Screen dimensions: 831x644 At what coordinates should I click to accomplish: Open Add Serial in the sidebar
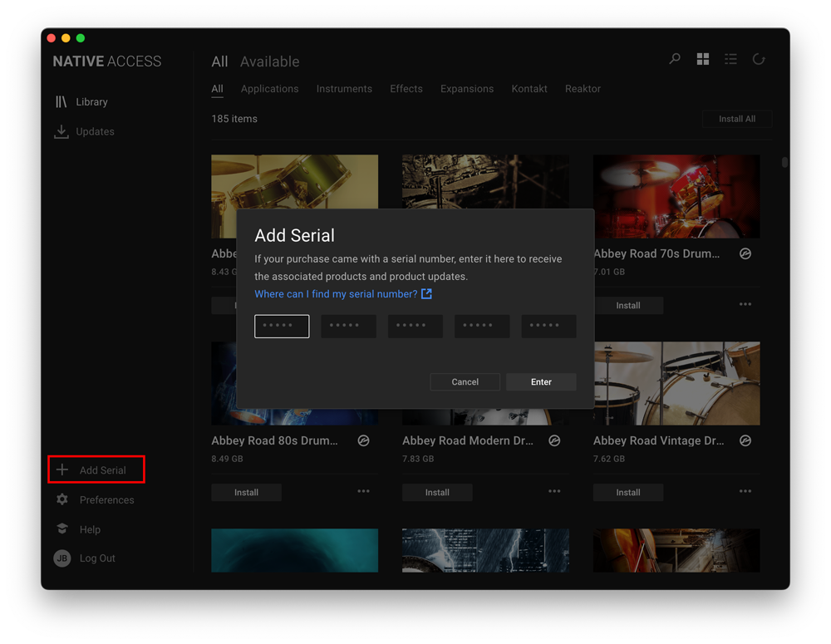coord(96,469)
